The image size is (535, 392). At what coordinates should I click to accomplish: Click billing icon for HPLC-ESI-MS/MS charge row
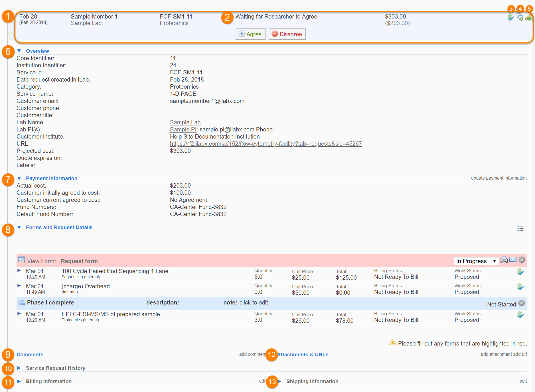pos(520,315)
